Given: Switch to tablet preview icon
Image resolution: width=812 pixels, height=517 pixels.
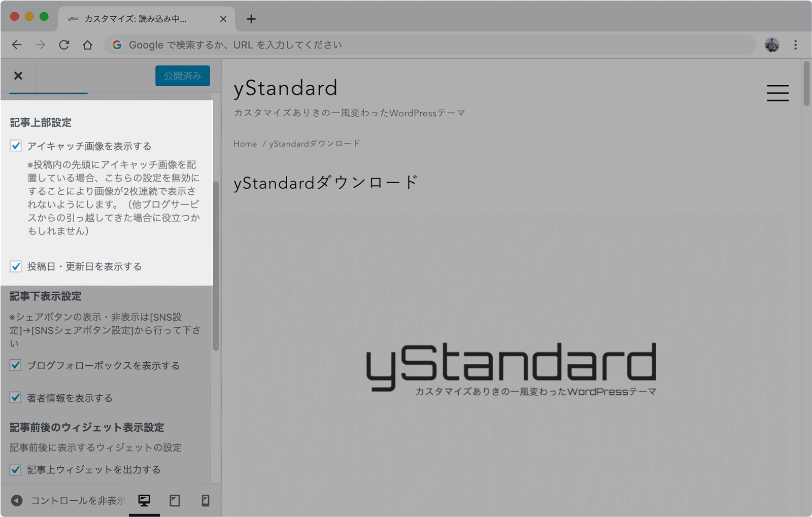Looking at the screenshot, I should (x=175, y=500).
